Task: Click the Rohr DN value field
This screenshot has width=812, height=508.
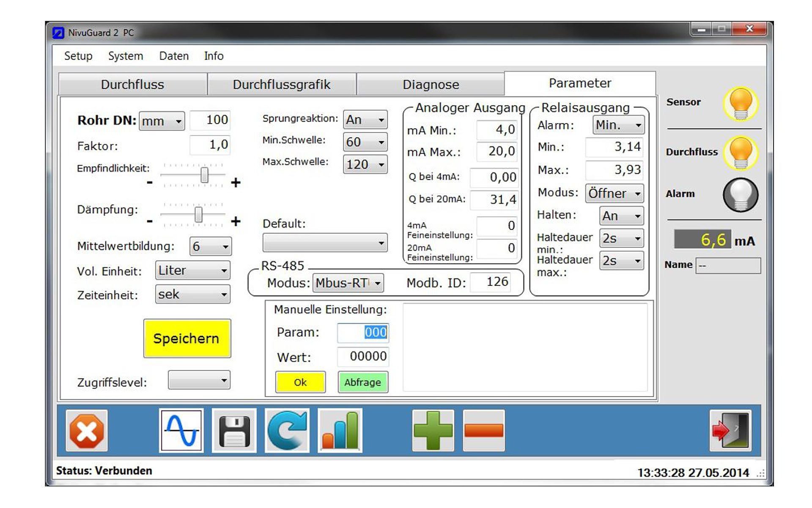Action: 210,120
